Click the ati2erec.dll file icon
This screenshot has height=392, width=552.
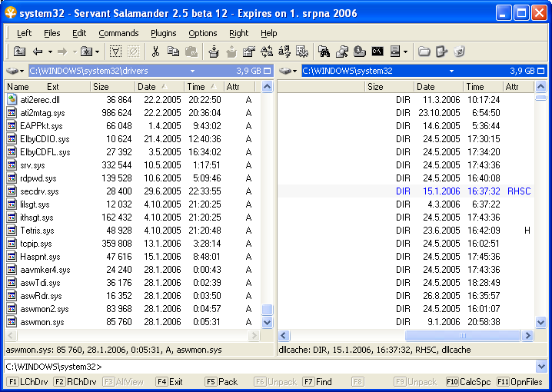click(12, 100)
